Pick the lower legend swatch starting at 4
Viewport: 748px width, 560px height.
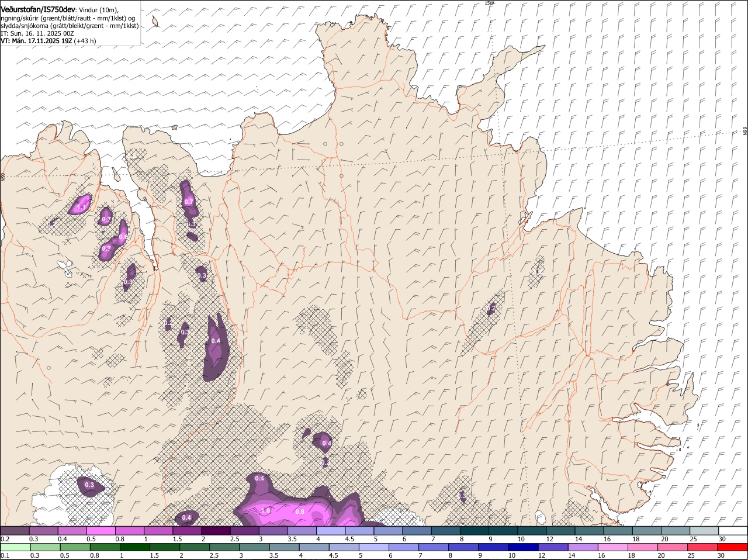pos(314,547)
